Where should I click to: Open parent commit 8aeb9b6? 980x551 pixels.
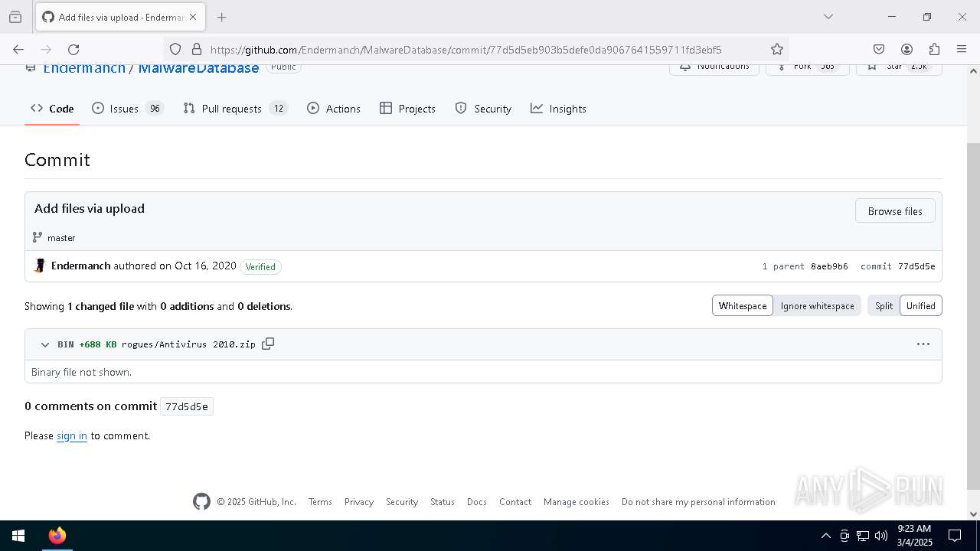[829, 266]
